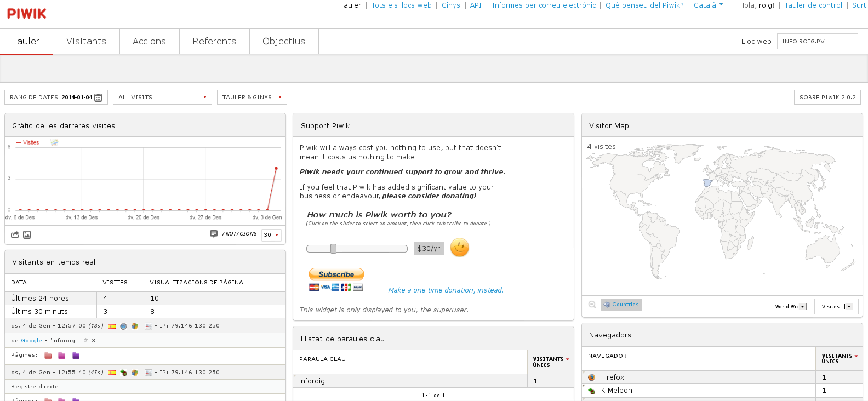The width and height of the screenshot is (868, 401).
Task: Click the inforoig keyword row
Action: click(x=433, y=381)
